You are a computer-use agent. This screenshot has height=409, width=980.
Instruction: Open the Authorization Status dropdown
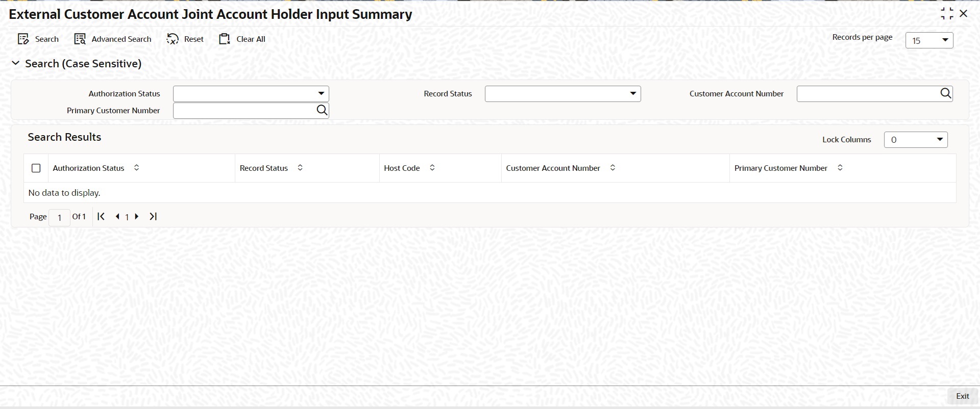coord(251,94)
